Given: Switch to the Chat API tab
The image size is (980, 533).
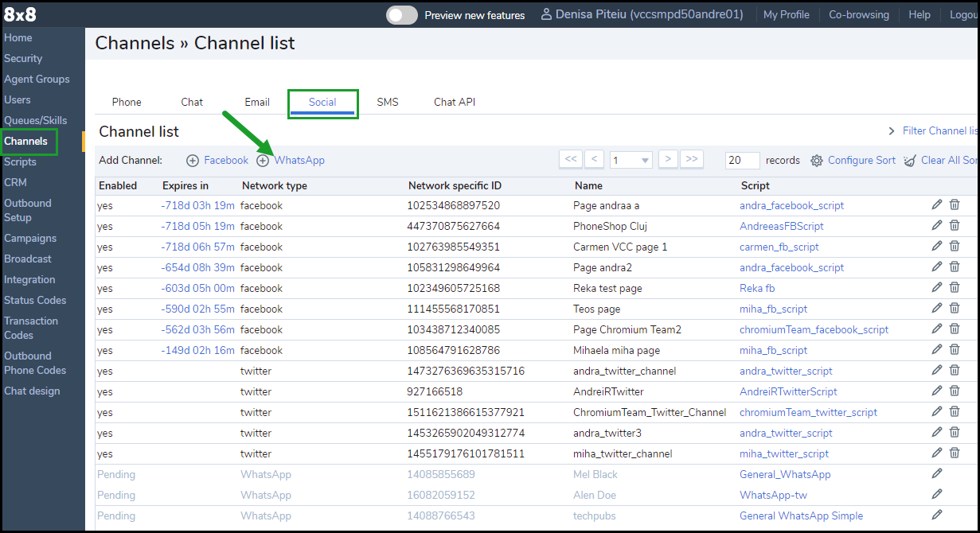Looking at the screenshot, I should coord(455,102).
